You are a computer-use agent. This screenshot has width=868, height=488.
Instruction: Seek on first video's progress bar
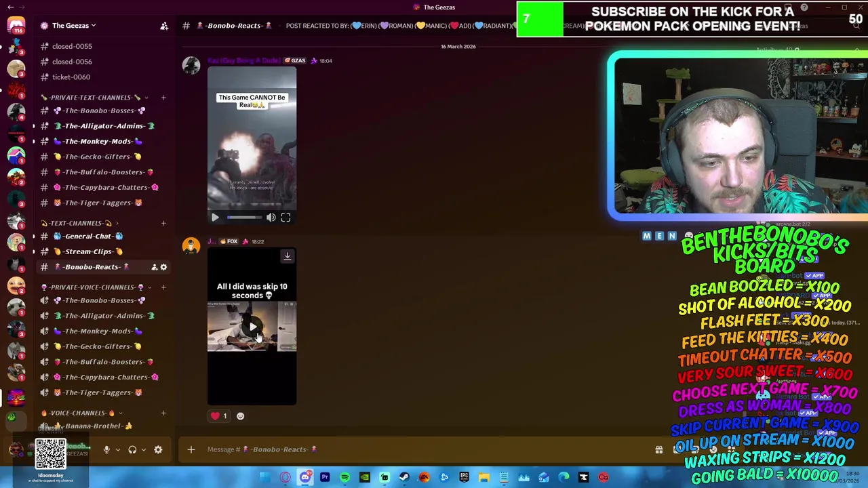click(x=245, y=218)
